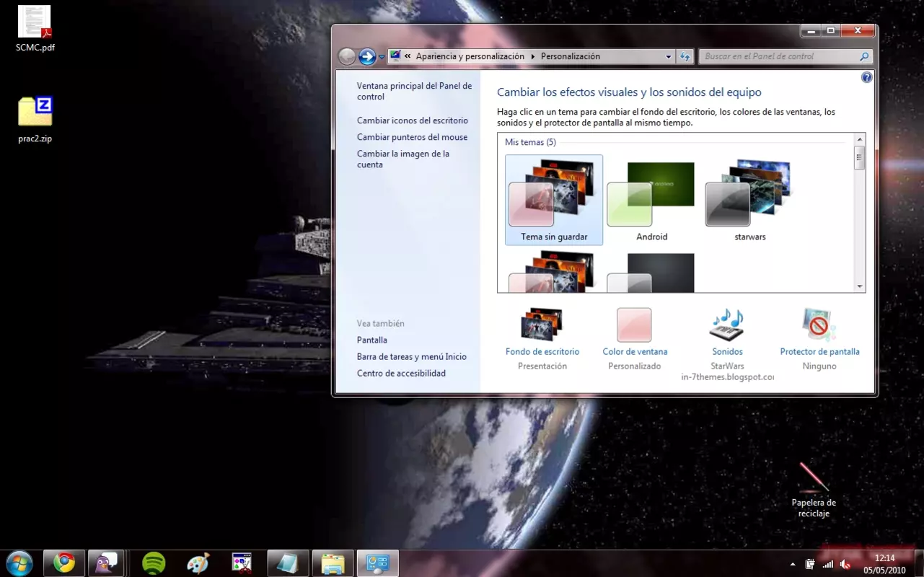924x577 pixels.
Task: Open SCMC.pdf desktop file
Action: point(35,29)
